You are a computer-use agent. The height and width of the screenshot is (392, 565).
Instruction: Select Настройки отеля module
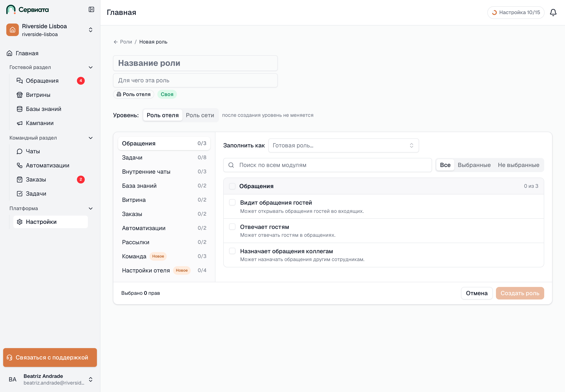tap(164, 270)
